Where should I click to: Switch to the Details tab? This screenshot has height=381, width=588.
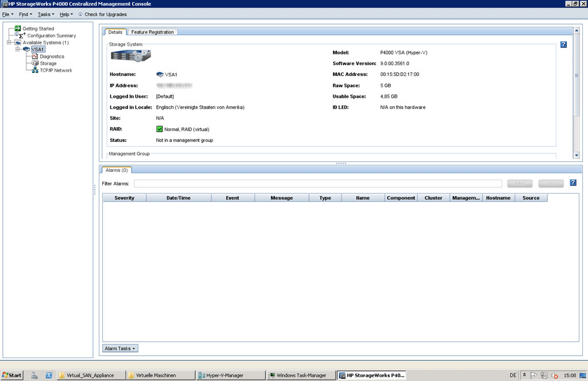(x=115, y=32)
